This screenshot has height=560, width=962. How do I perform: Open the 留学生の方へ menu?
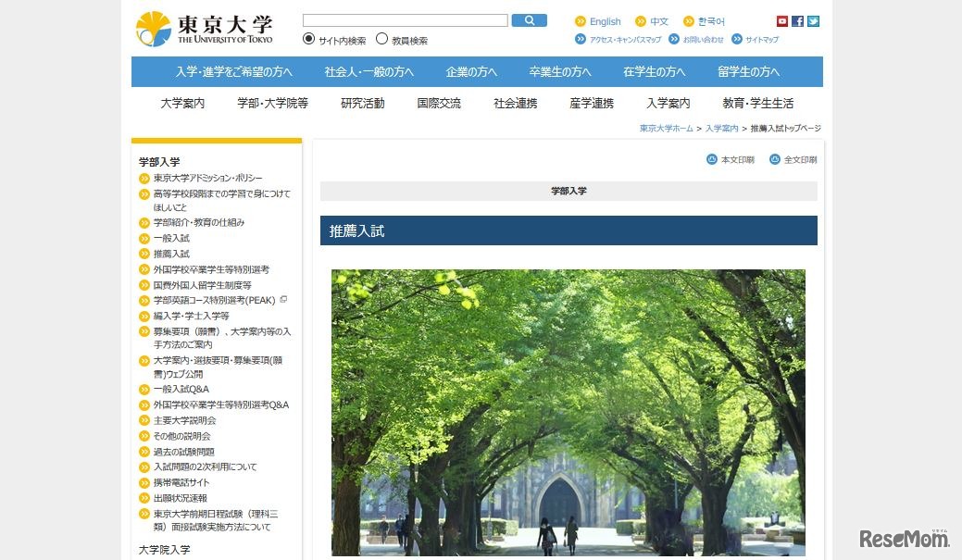pyautogui.click(x=751, y=71)
